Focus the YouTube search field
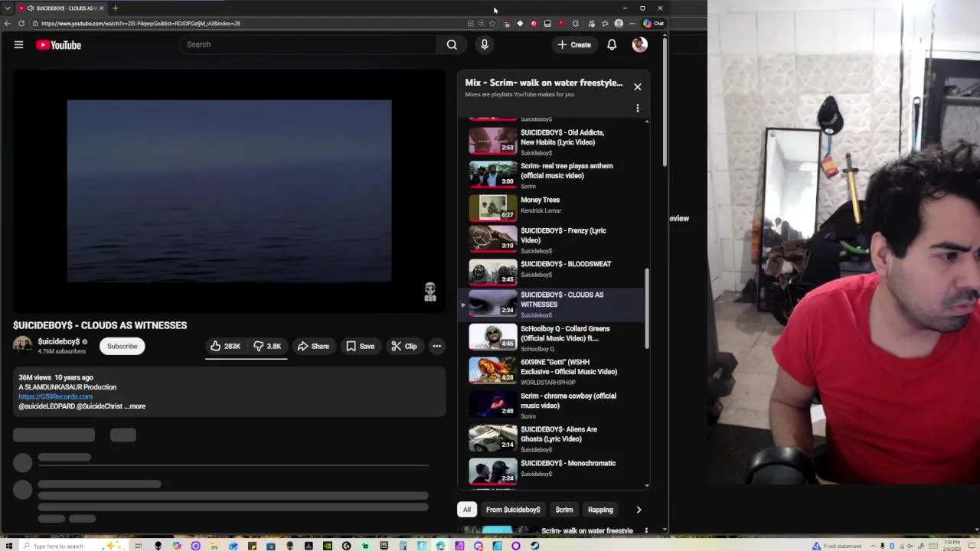The height and width of the screenshot is (551, 980). pos(306,44)
